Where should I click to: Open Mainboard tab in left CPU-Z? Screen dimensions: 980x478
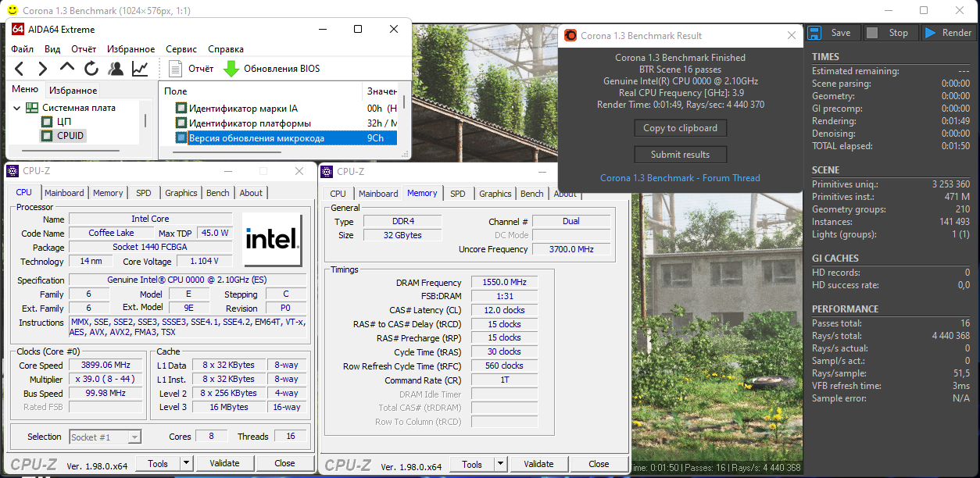(x=64, y=193)
